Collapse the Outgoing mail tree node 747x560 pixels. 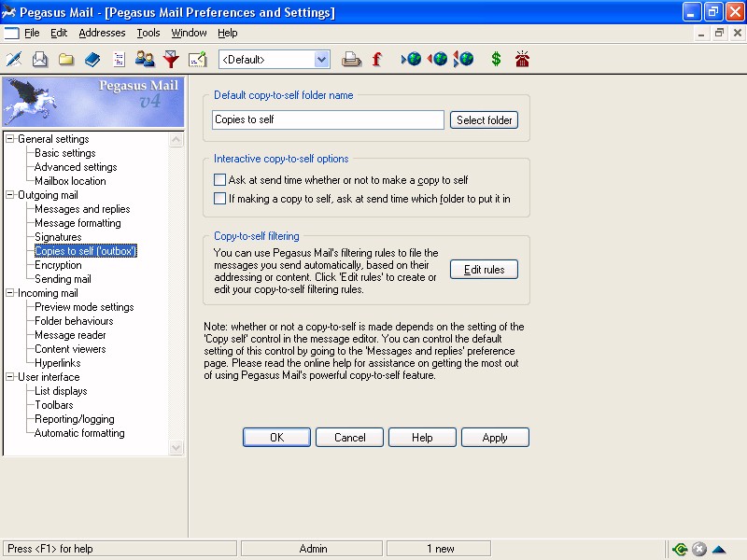(x=10, y=195)
